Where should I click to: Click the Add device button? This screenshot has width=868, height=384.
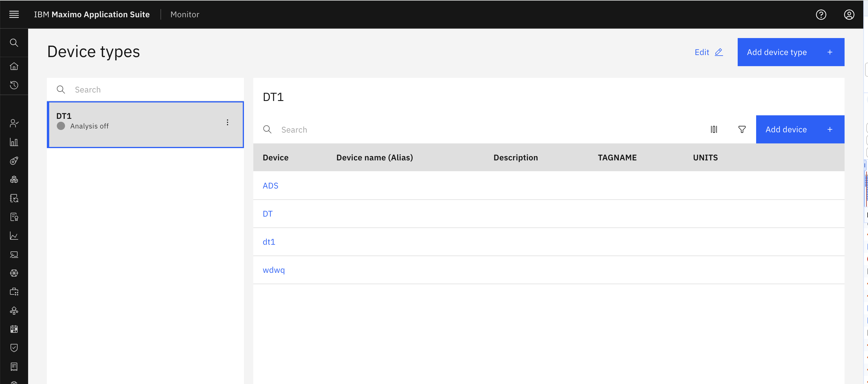click(800, 129)
